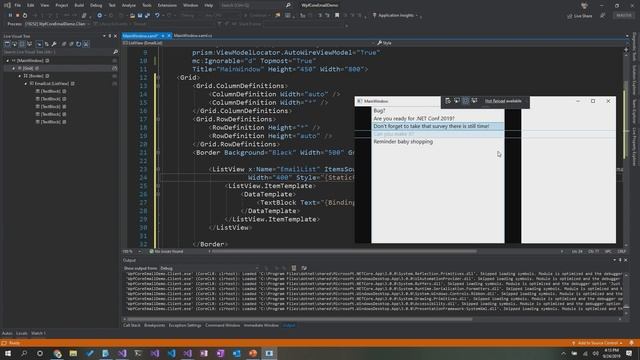Open the ListView (EmailList) element dropdown
The height and width of the screenshot is (360, 640).
248,43
